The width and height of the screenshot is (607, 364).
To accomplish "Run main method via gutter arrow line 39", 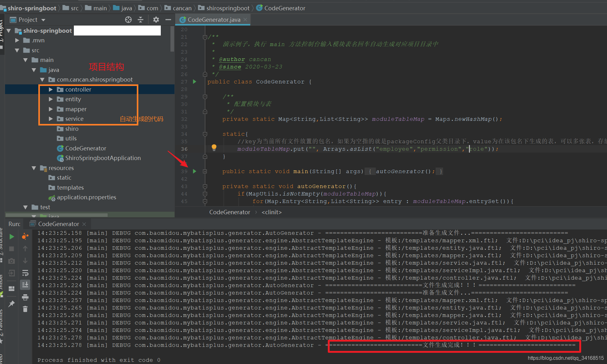I will click(195, 171).
